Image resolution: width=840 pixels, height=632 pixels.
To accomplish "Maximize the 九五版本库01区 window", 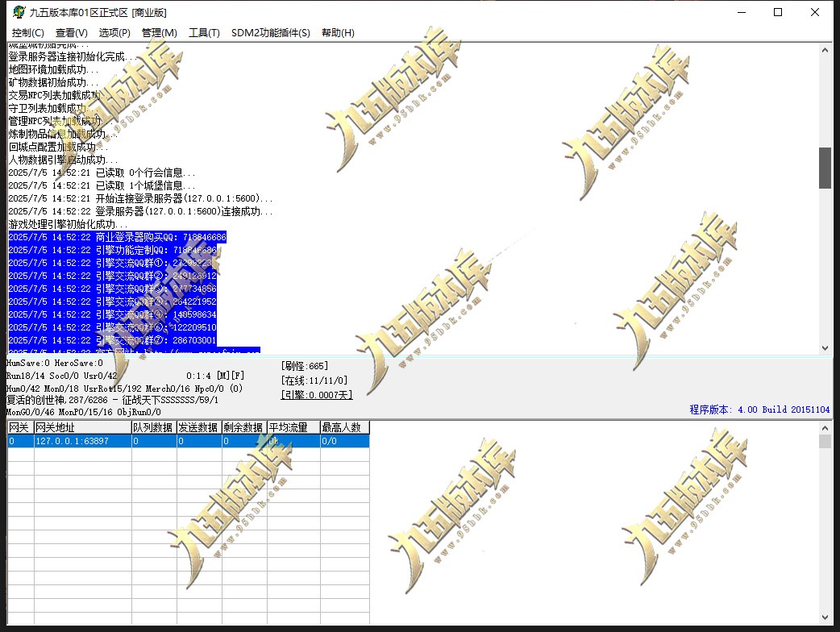I will [x=778, y=12].
